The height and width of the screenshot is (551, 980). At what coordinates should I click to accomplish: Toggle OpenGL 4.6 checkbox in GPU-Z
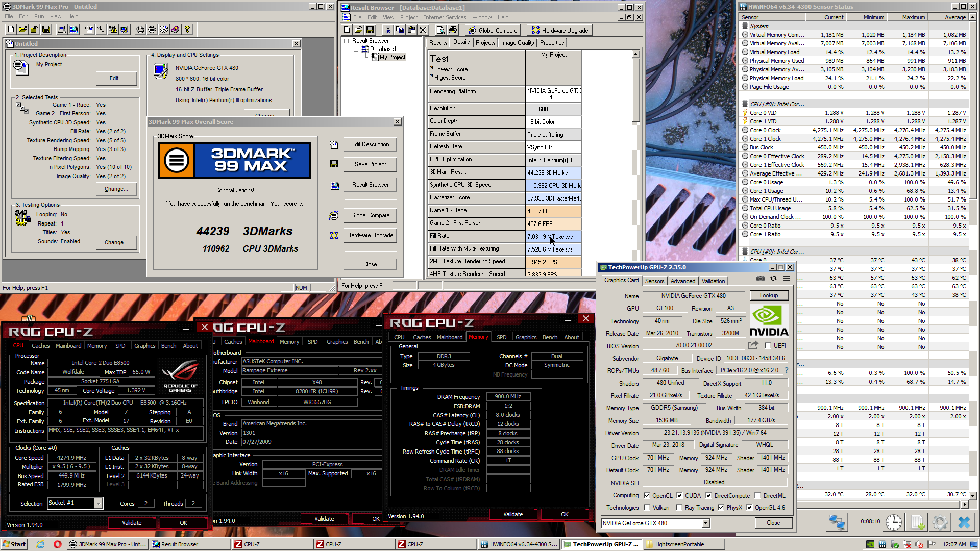749,508
